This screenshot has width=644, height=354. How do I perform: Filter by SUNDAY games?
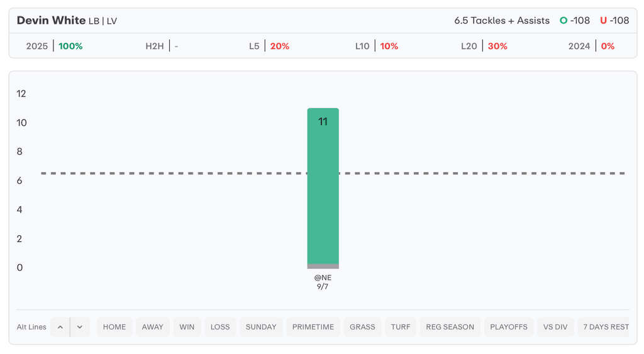(261, 327)
